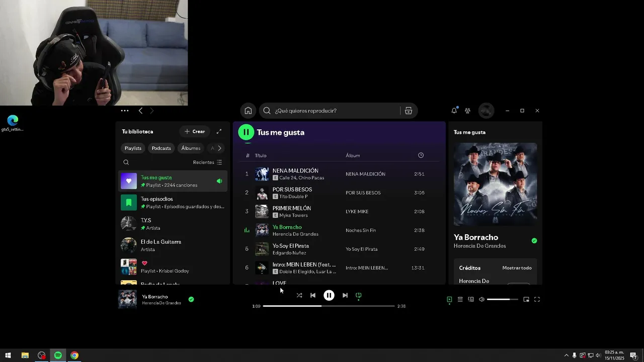Search within Tu biblioteca magnifier icon
Image resolution: width=644 pixels, height=362 pixels.
coord(126,162)
